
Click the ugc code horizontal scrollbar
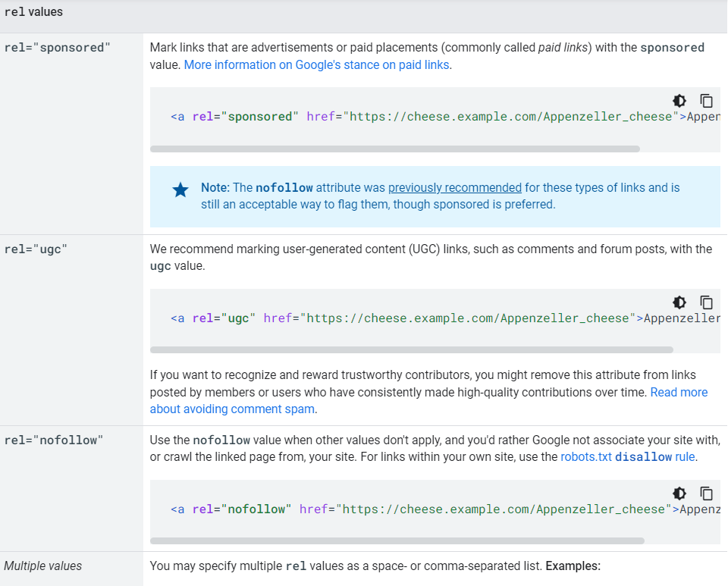411,349
